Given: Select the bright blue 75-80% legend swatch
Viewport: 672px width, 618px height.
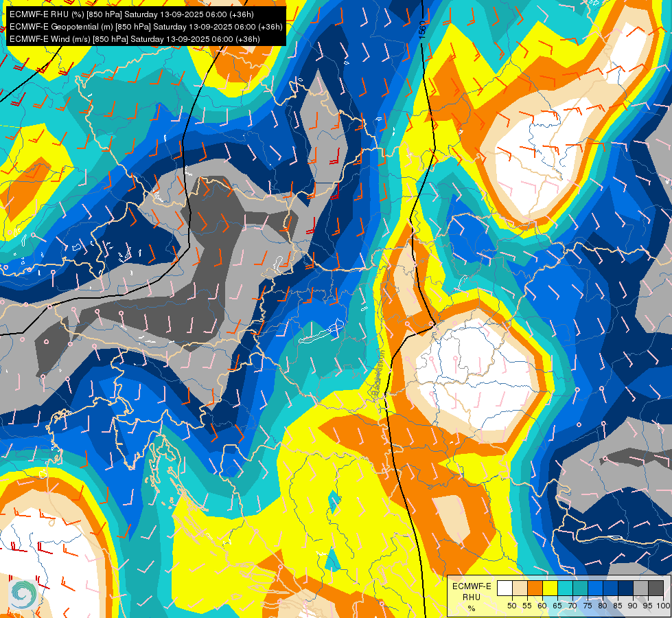Looking at the screenshot, I should pos(595,588).
